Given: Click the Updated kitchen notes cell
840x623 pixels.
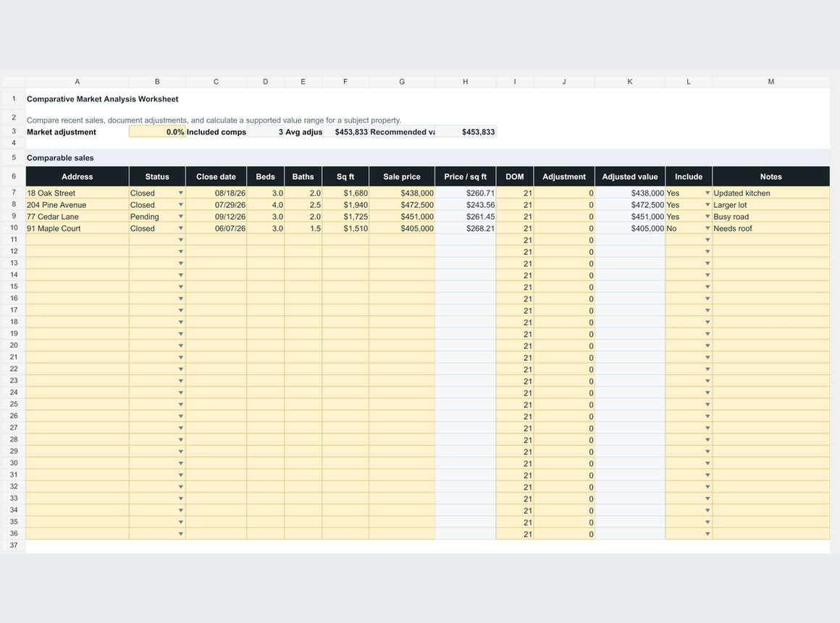Looking at the screenshot, I should pos(771,193).
